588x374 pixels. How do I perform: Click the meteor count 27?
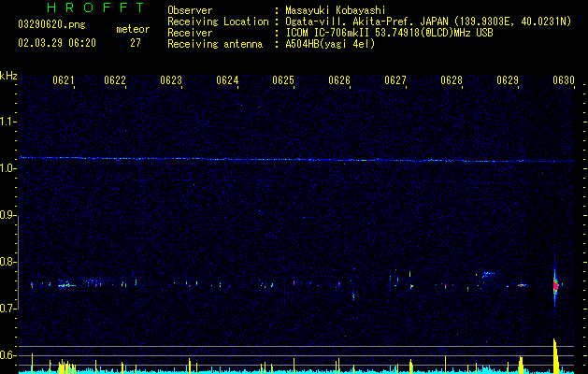tap(136, 43)
